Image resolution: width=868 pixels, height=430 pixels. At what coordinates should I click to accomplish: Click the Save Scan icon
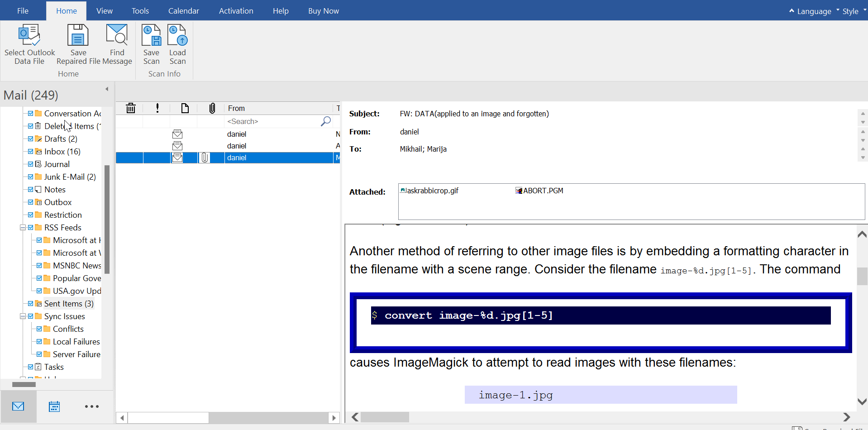tap(151, 34)
